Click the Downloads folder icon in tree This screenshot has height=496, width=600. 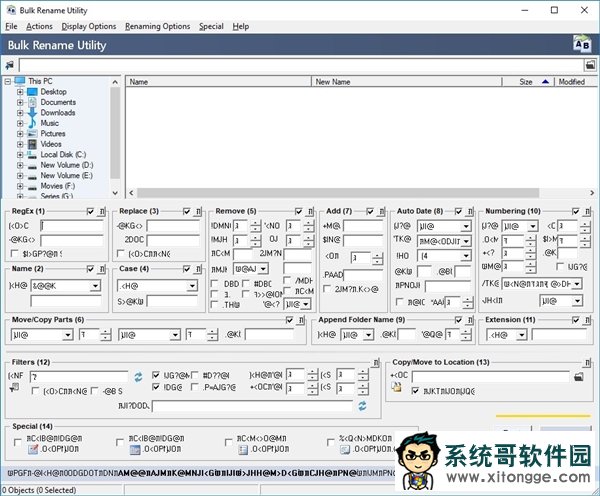pos(31,113)
